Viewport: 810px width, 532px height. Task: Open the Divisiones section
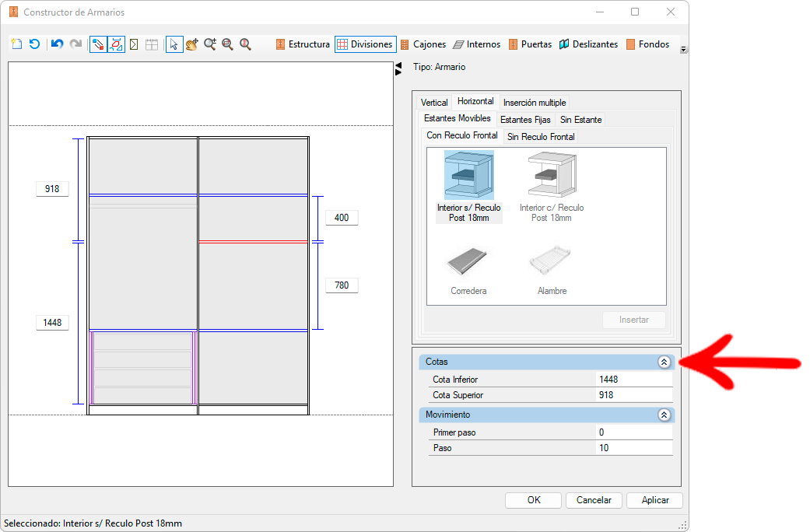point(365,44)
